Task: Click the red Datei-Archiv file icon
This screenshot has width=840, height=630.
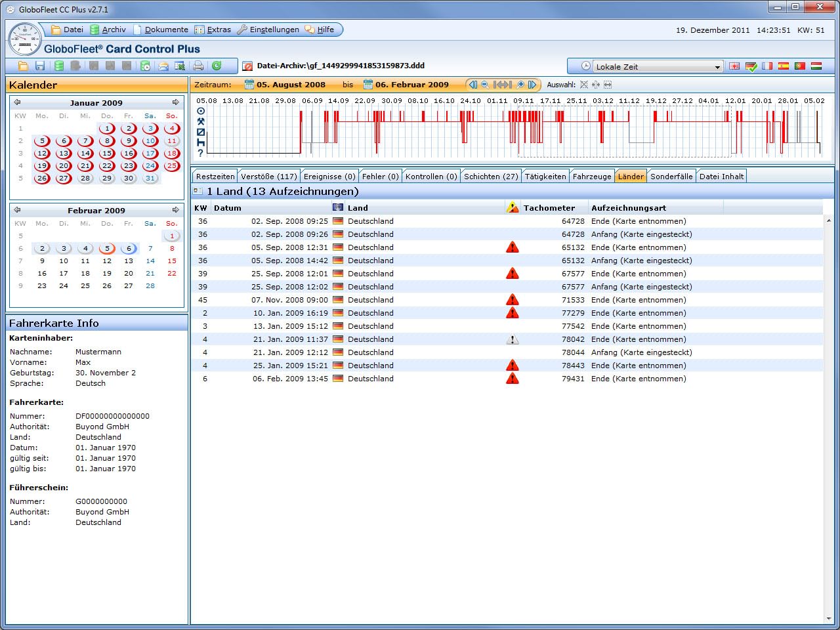Action: click(247, 66)
